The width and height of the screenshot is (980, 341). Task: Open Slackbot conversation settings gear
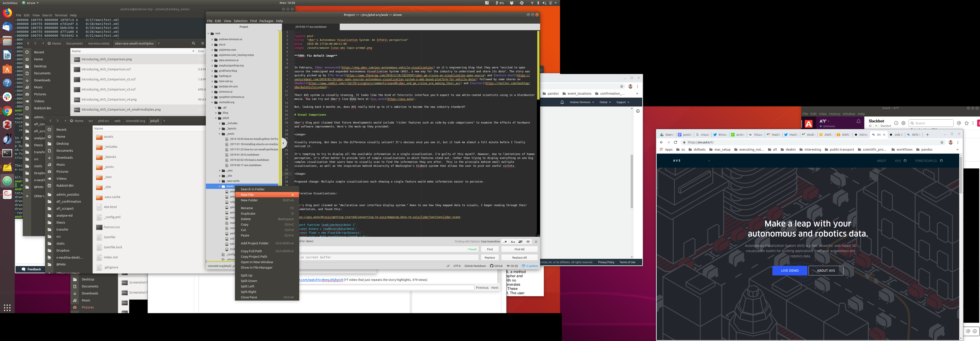(903, 123)
